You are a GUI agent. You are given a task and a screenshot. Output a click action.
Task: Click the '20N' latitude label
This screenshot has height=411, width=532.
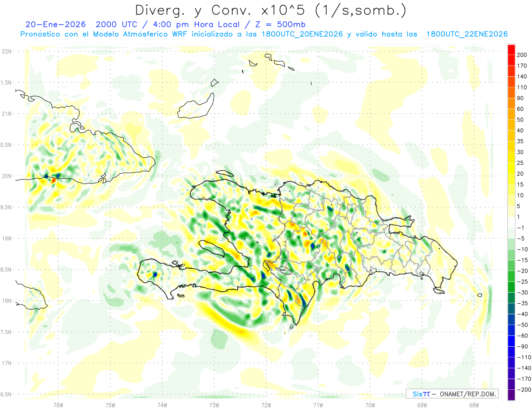[7, 176]
